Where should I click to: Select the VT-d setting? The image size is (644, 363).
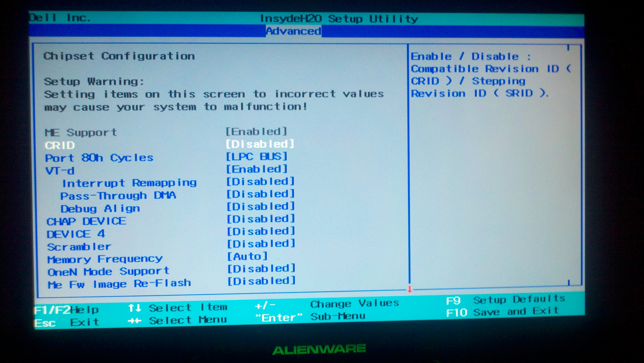(60, 171)
